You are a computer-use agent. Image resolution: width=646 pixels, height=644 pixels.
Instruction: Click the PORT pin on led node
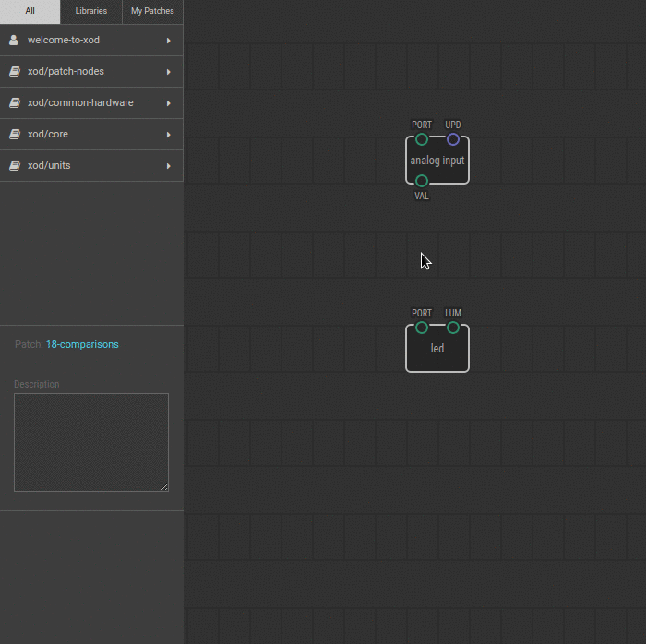click(x=422, y=328)
